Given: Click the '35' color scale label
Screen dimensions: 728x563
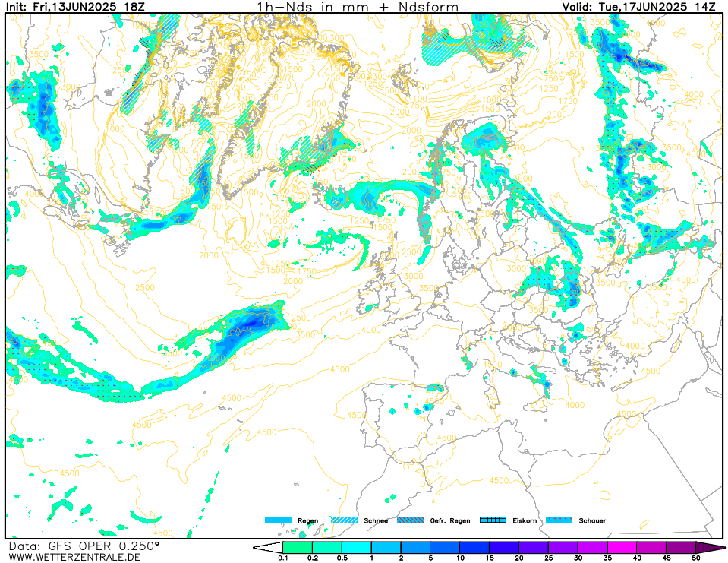Looking at the screenshot, I should 608,558.
